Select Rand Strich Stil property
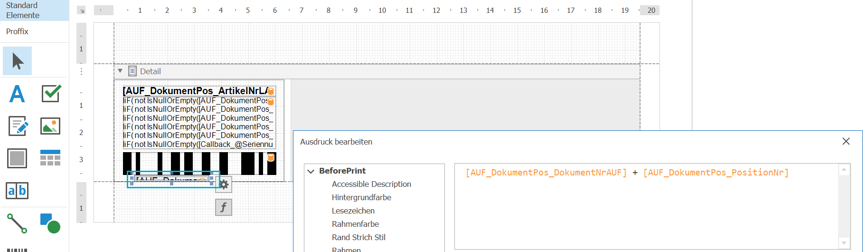This screenshot has width=868, height=252. [359, 237]
